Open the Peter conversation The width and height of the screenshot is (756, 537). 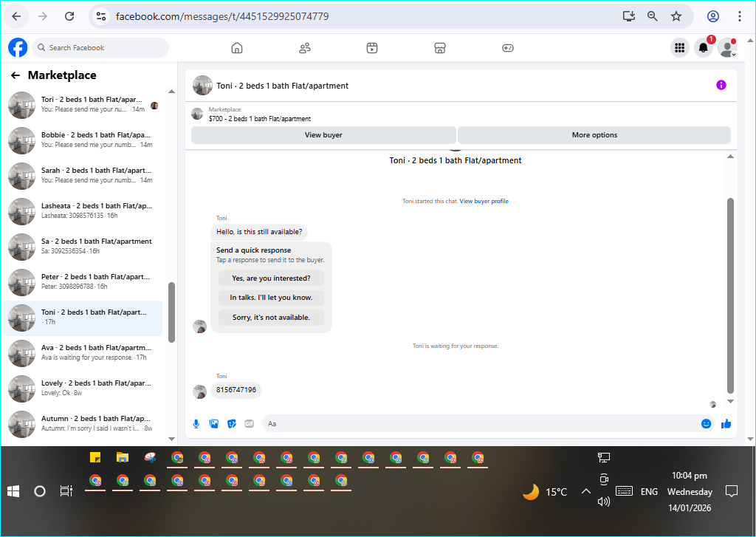click(83, 281)
